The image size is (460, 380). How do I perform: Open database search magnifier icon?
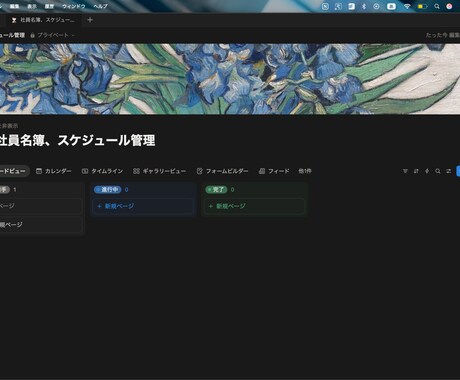point(438,171)
